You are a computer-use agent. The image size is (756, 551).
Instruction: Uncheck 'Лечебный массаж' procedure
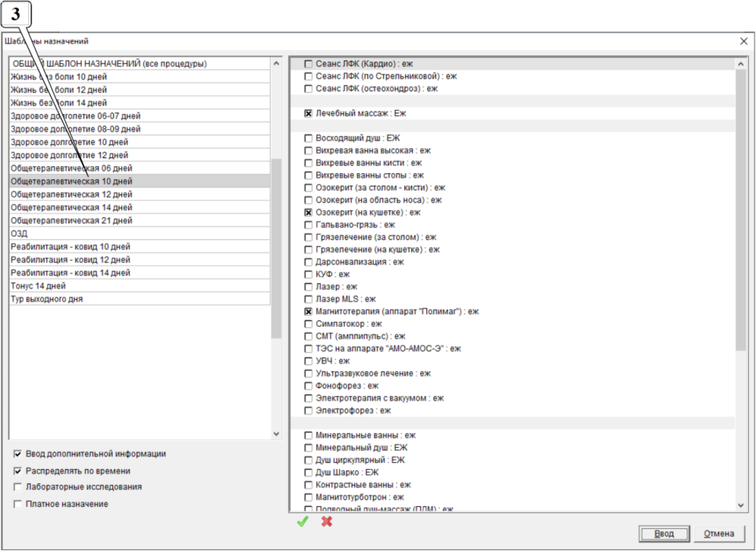tap(308, 113)
